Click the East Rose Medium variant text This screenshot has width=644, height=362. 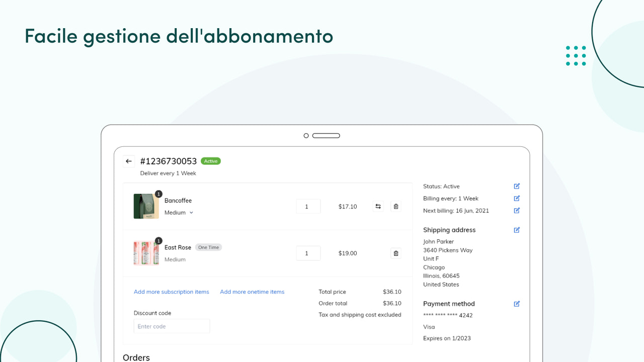[x=175, y=259]
